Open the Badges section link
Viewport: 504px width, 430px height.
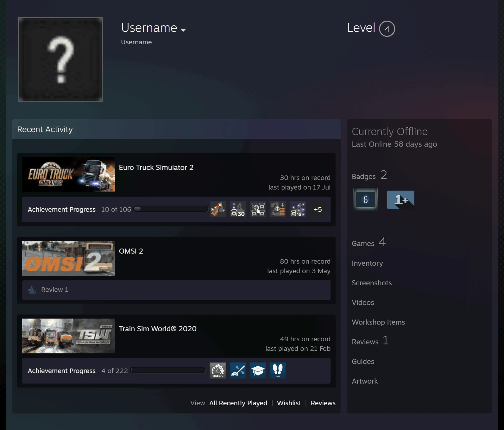click(369, 175)
